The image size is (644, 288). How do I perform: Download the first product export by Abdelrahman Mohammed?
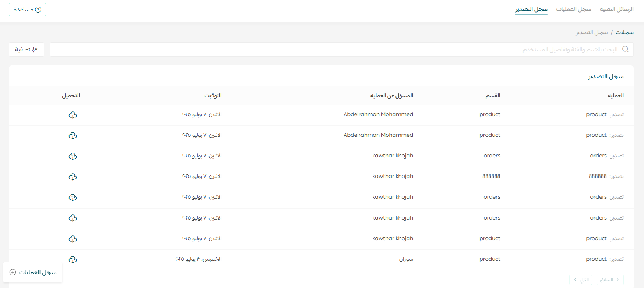pyautogui.click(x=73, y=115)
